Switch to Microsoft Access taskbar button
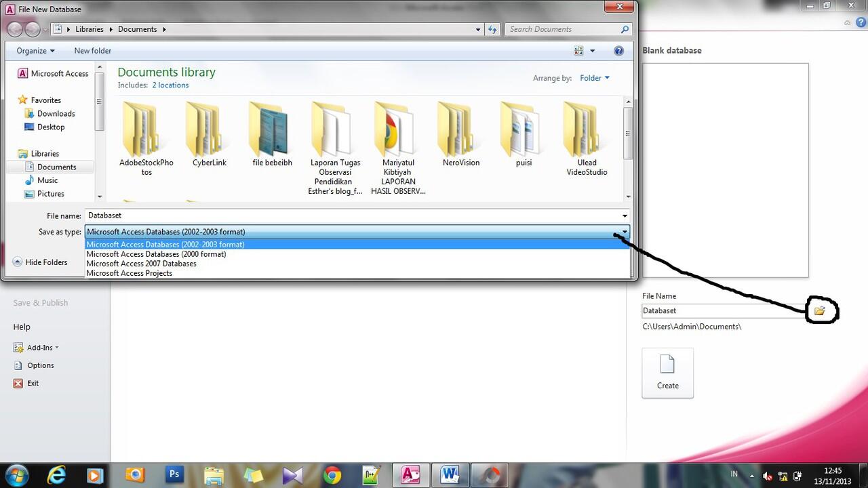The width and height of the screenshot is (868, 488). tap(411, 475)
